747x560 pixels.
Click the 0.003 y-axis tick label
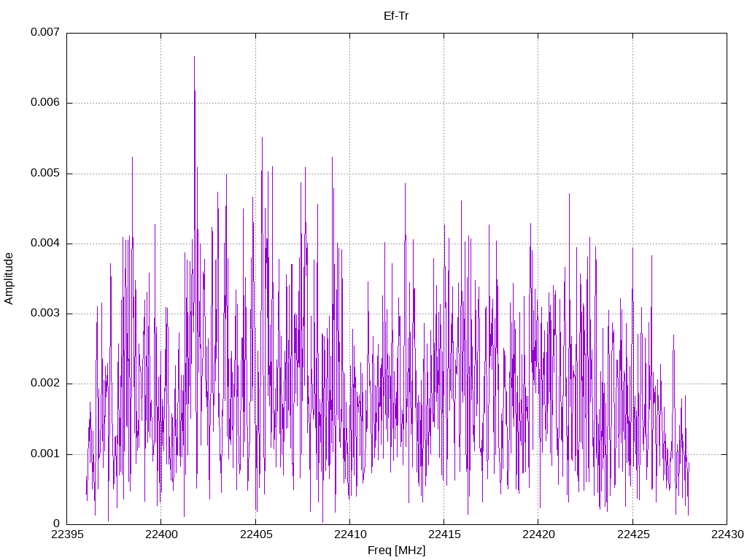pos(45,314)
